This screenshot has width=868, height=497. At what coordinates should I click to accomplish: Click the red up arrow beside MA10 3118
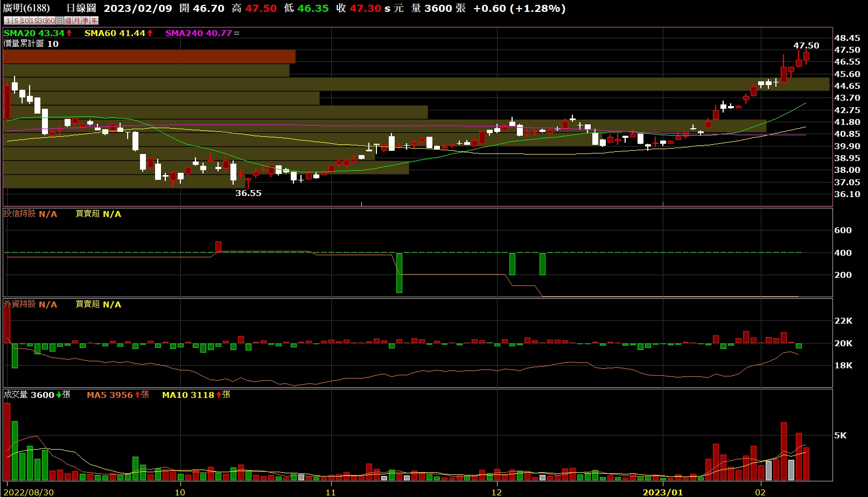click(219, 395)
